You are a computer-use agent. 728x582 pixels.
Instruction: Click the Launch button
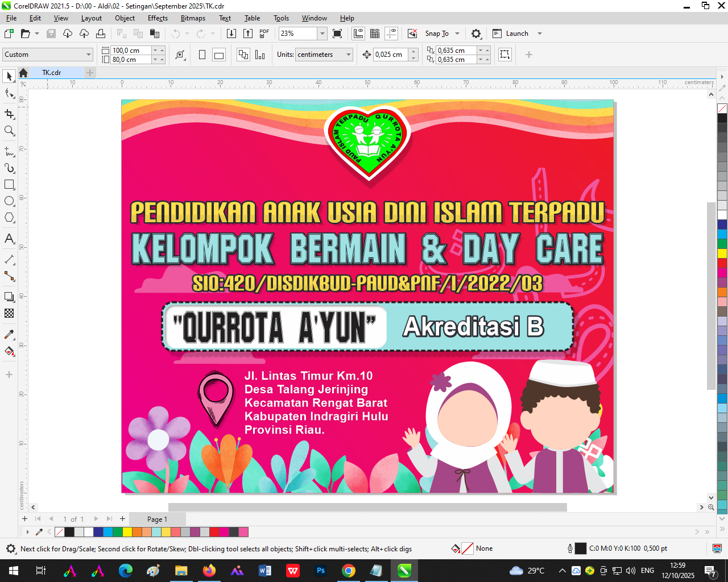[516, 34]
